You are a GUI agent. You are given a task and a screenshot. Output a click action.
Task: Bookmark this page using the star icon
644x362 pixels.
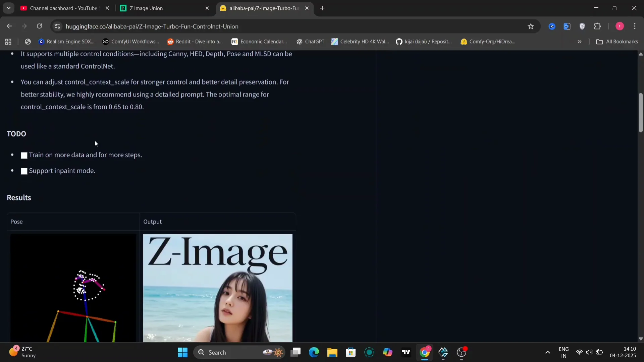[531, 26]
